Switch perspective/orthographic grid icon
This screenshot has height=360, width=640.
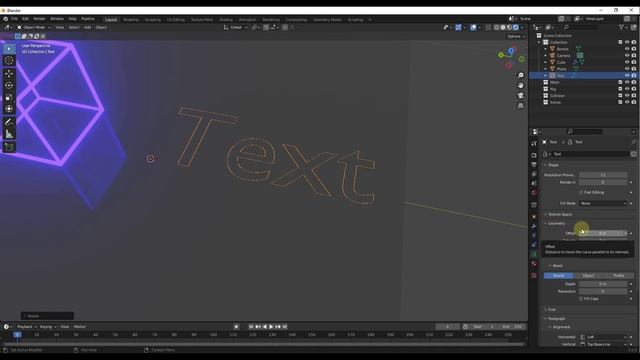pyautogui.click(x=520, y=106)
